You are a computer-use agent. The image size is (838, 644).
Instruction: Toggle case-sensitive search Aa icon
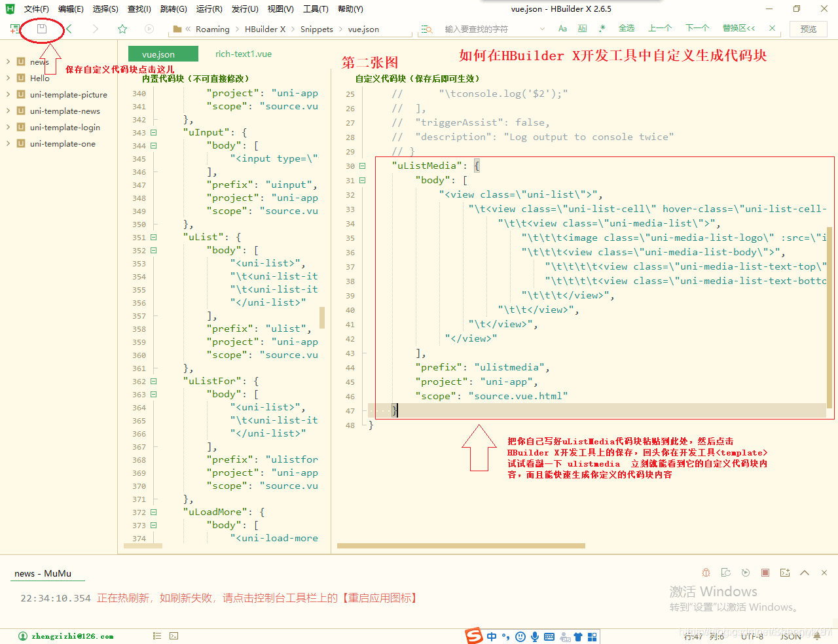coord(562,29)
